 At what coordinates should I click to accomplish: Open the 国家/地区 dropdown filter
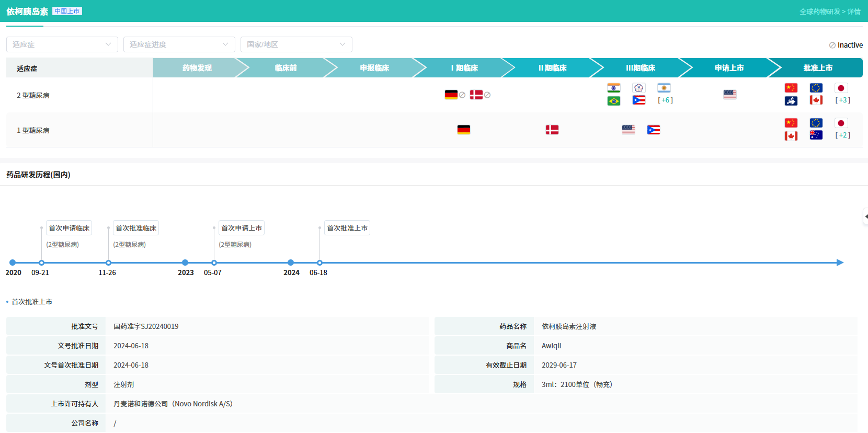pyautogui.click(x=296, y=44)
